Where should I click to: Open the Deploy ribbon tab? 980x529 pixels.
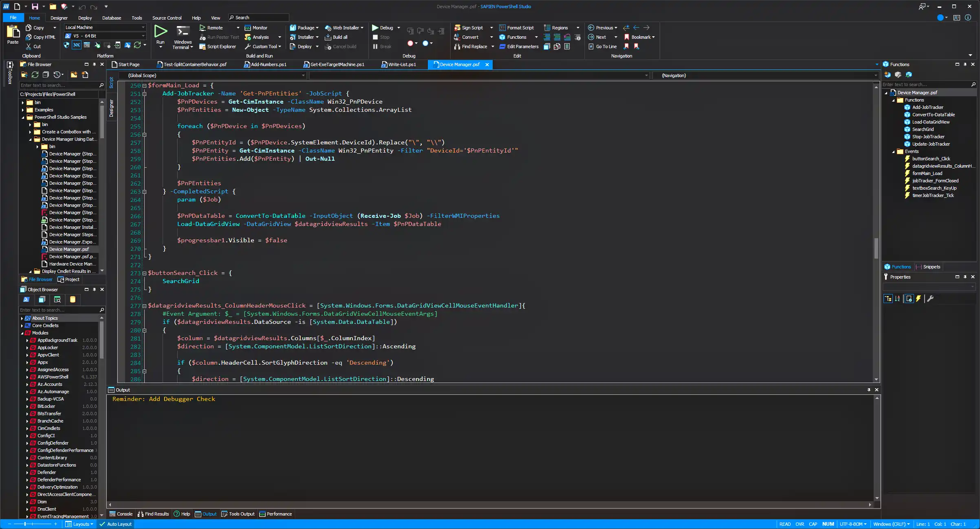pyautogui.click(x=85, y=18)
